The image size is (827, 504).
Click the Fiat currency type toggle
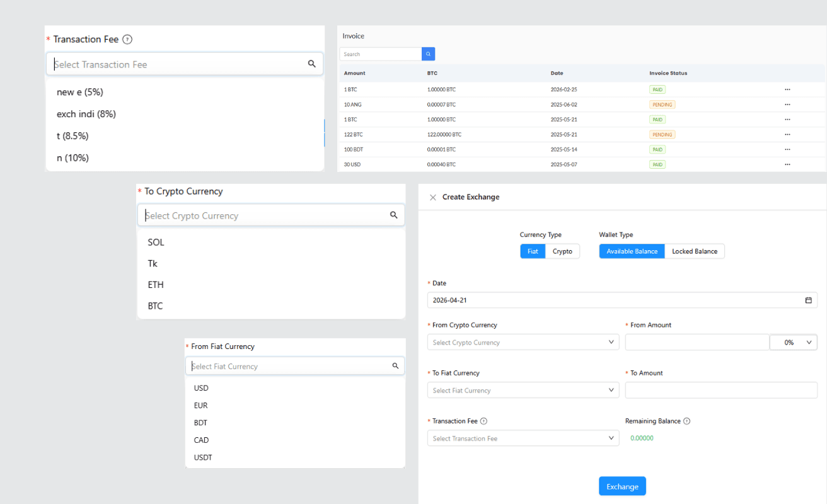tap(533, 251)
